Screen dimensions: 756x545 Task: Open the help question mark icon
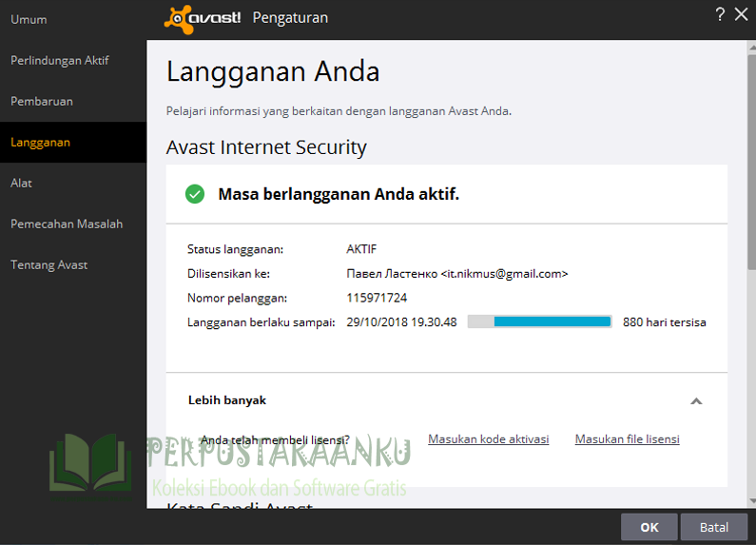click(x=720, y=14)
